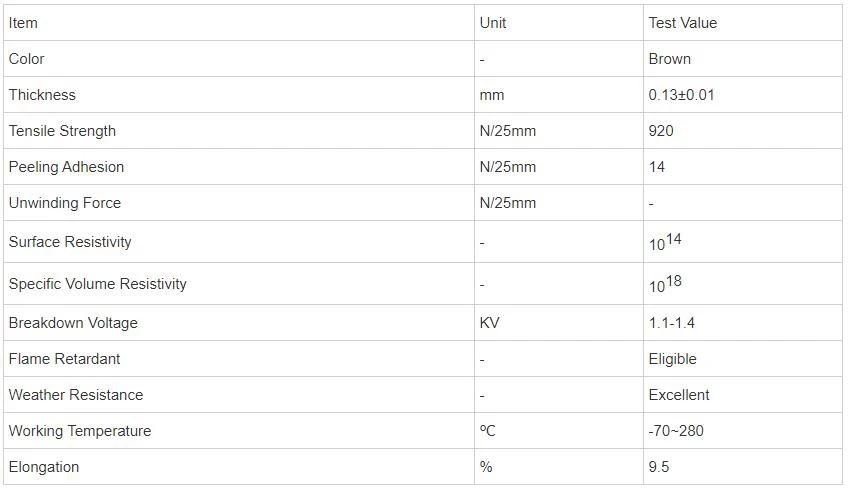Select the Unwinding Force label
The image size is (848, 491).
[x=65, y=203]
